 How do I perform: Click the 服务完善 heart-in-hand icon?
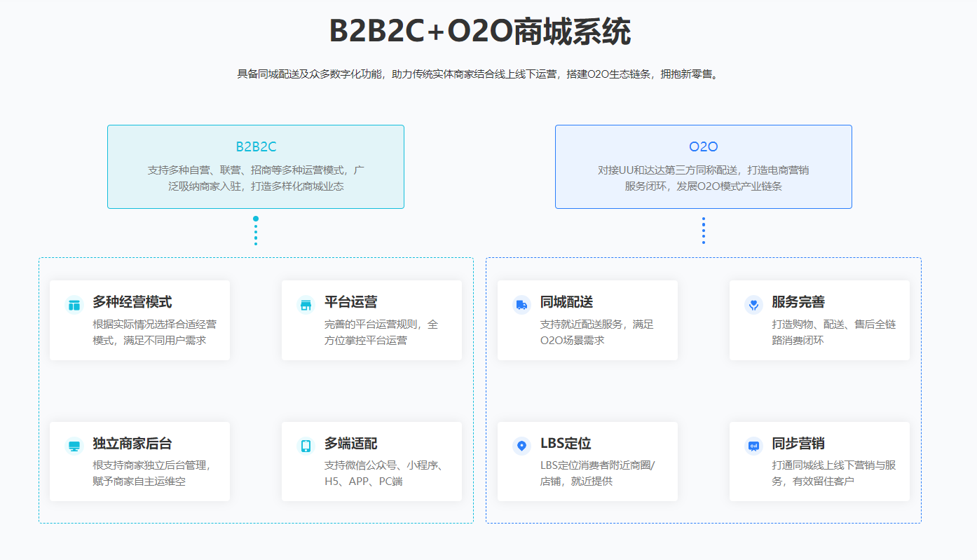coord(753,305)
